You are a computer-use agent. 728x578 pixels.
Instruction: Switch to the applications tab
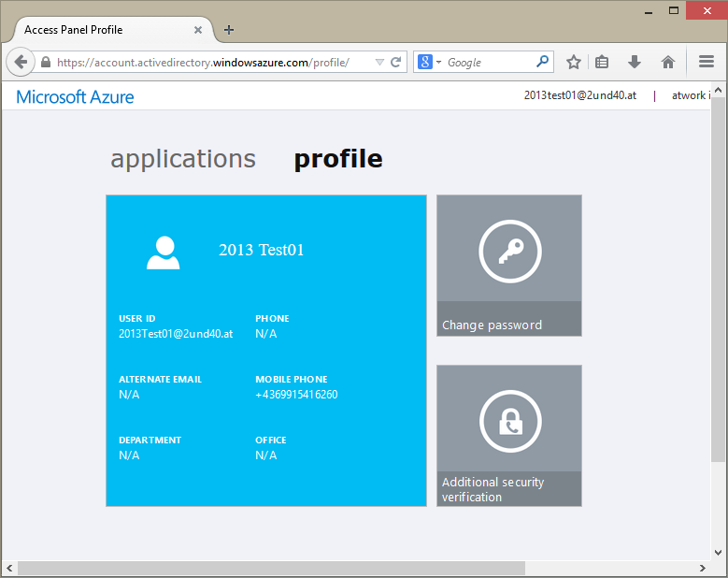pos(183,159)
